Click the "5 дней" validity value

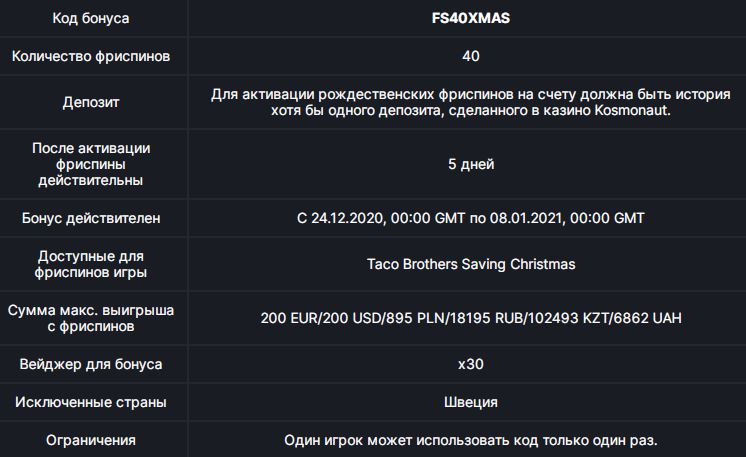[x=471, y=164]
